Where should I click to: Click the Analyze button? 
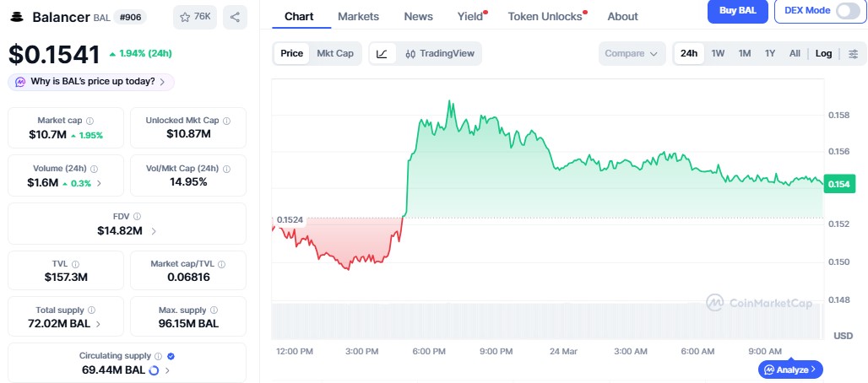coord(790,370)
